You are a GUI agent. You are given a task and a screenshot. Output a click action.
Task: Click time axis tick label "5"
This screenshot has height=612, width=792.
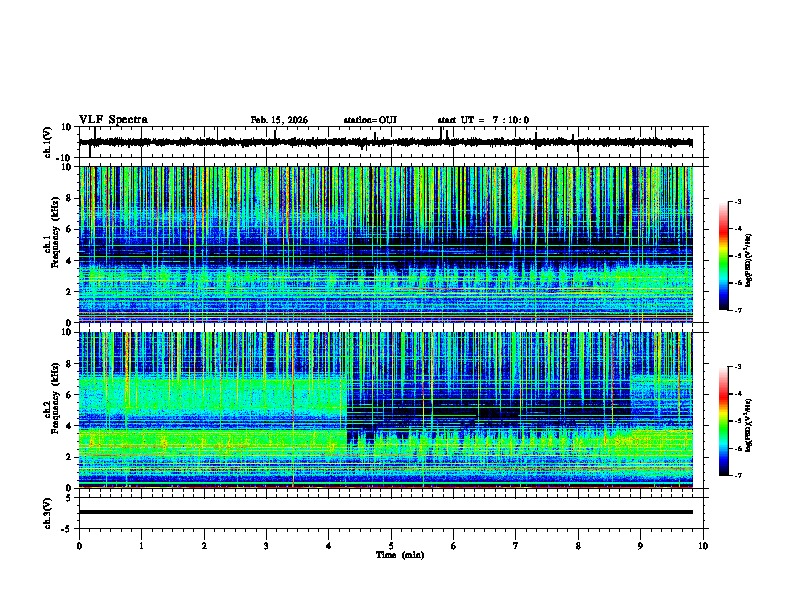[x=391, y=546]
